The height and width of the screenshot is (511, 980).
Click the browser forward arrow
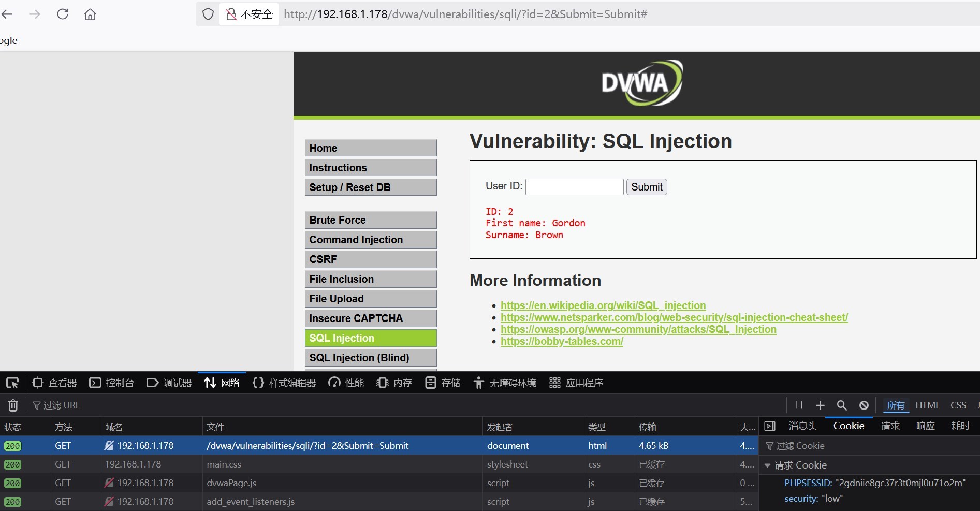(35, 14)
